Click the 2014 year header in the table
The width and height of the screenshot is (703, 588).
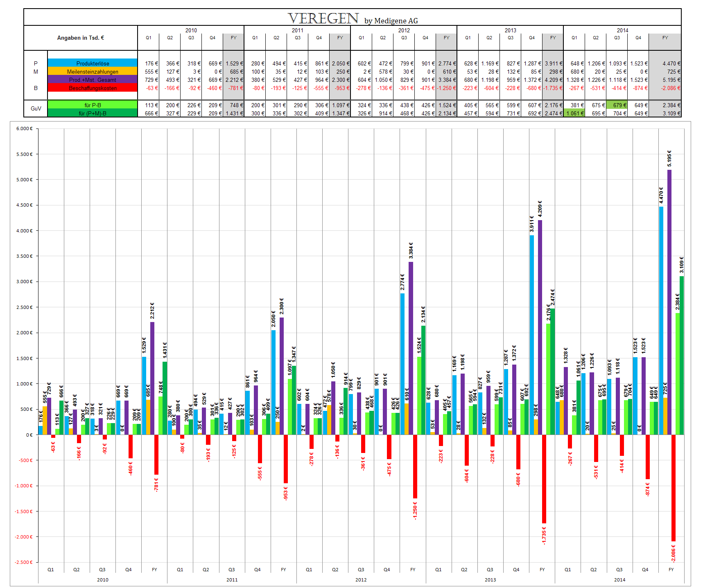(x=623, y=30)
